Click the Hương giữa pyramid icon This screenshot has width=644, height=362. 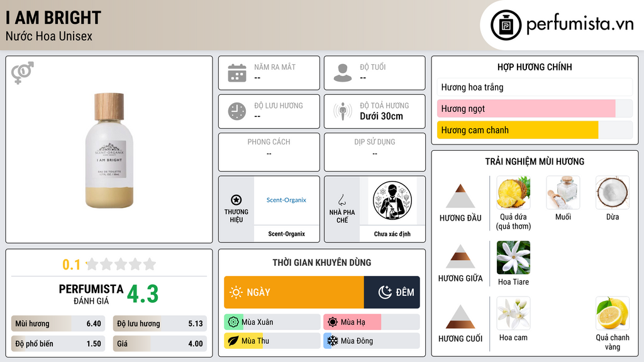460,256
